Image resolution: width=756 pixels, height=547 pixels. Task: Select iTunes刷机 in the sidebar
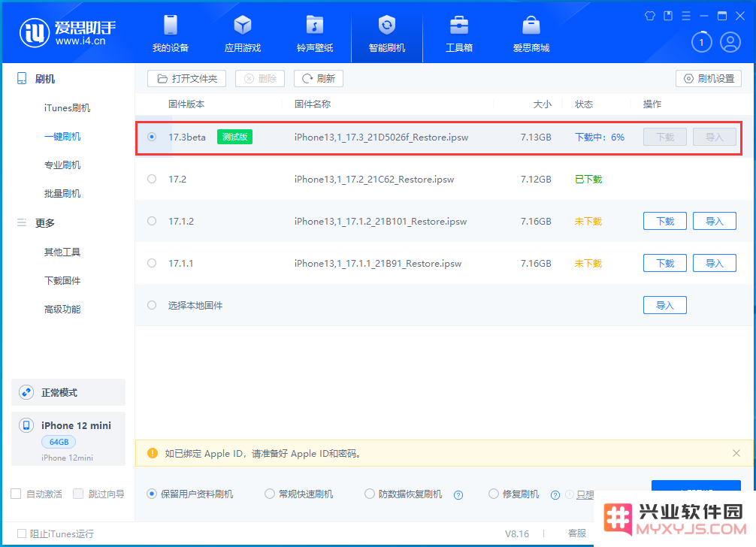67,108
